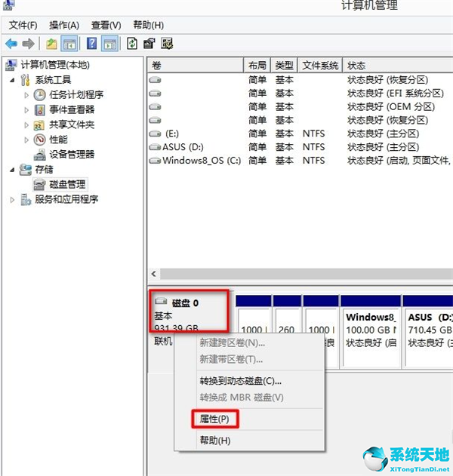Click drive icon of ASUS (D:) row

(155, 147)
